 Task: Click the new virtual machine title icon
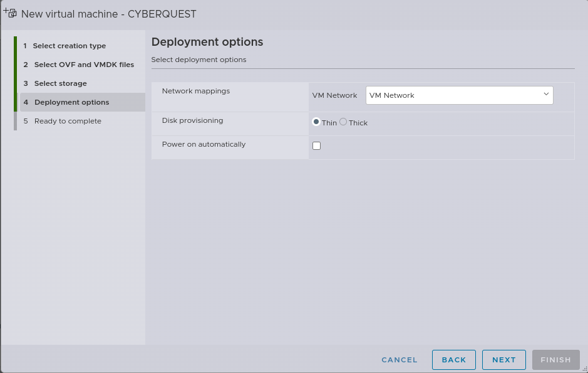10,13
